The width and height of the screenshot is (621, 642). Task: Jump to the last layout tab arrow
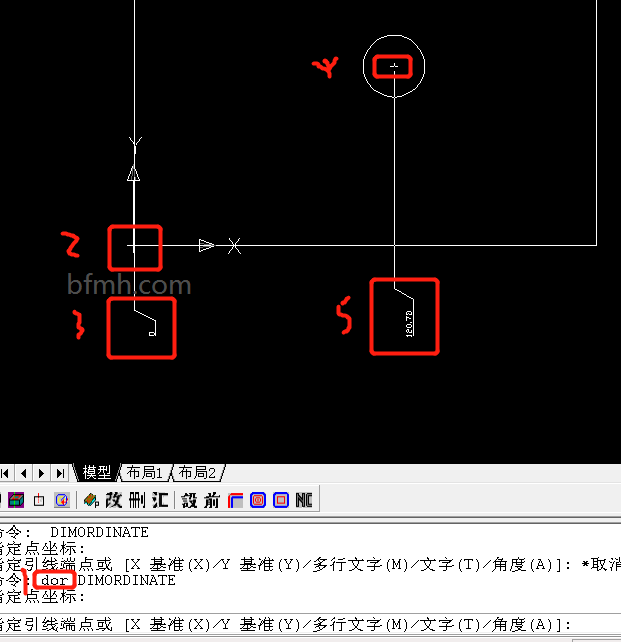point(60,474)
